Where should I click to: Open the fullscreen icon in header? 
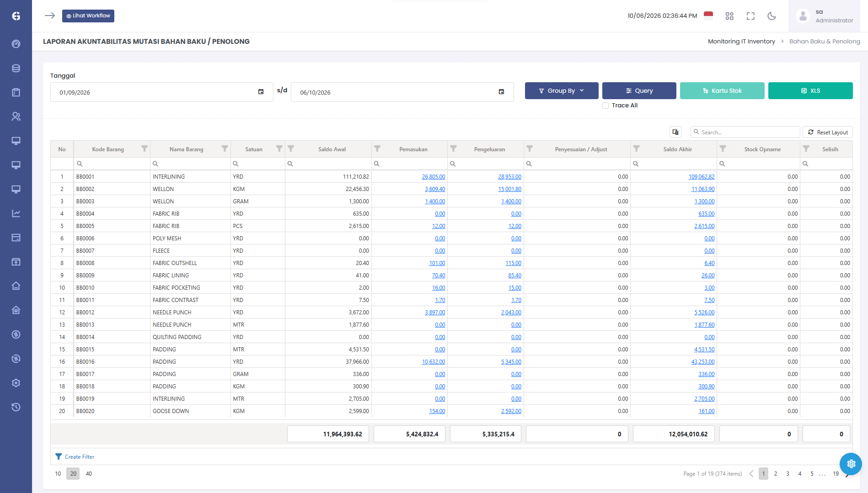(x=750, y=16)
